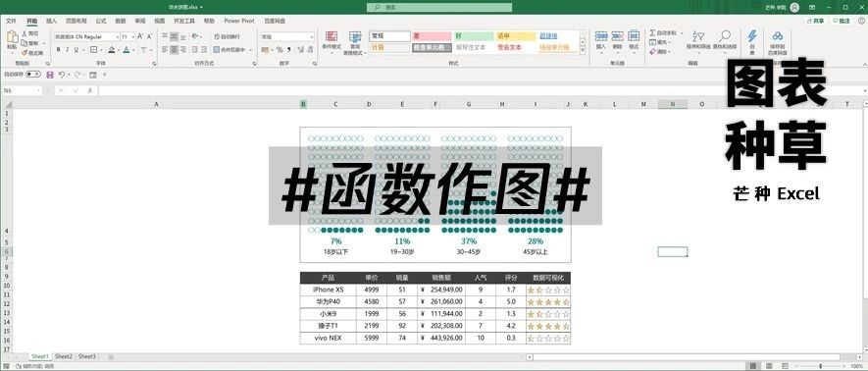
Task: Click the AutoSum sigma icon
Action: (652, 33)
